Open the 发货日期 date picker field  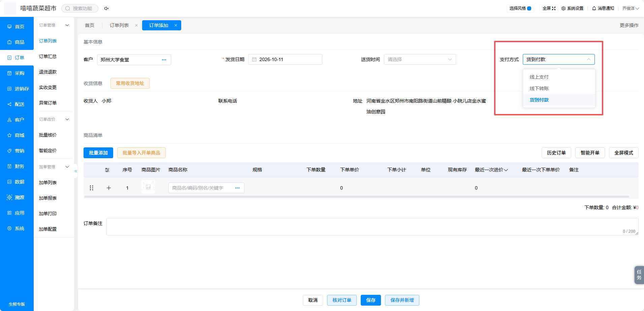285,59
